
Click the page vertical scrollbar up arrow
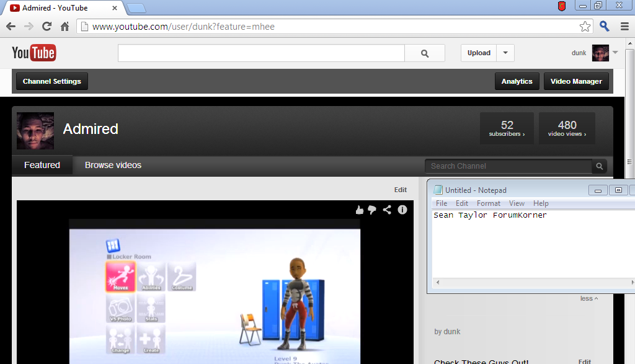tap(630, 43)
